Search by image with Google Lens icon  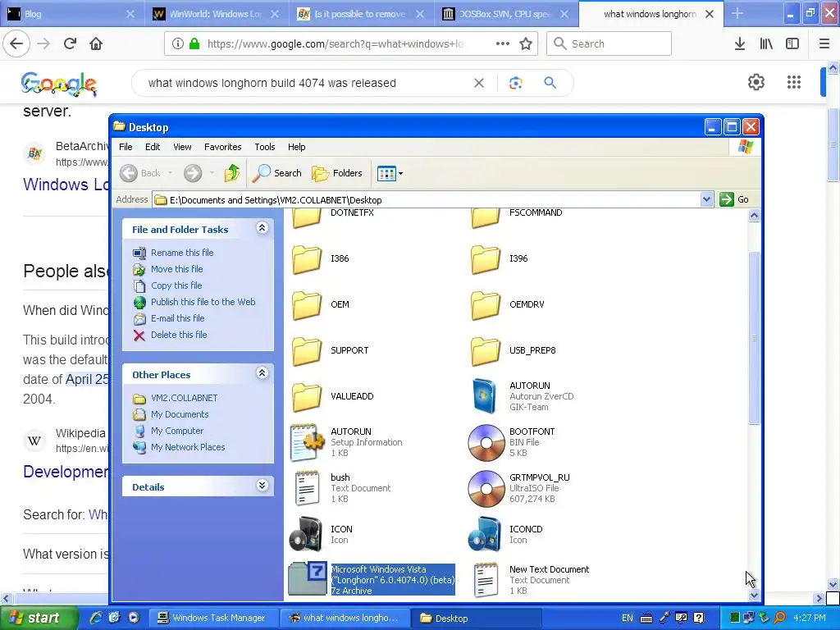coord(515,83)
